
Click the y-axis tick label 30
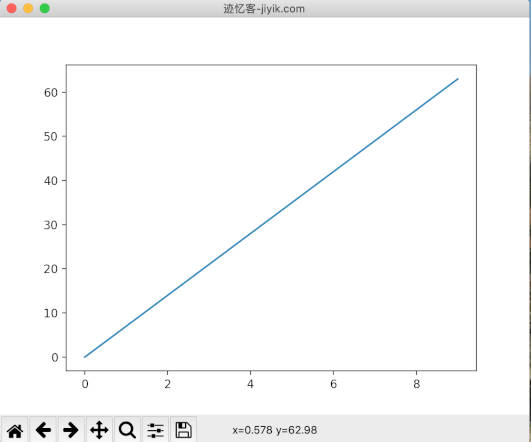pos(51,225)
